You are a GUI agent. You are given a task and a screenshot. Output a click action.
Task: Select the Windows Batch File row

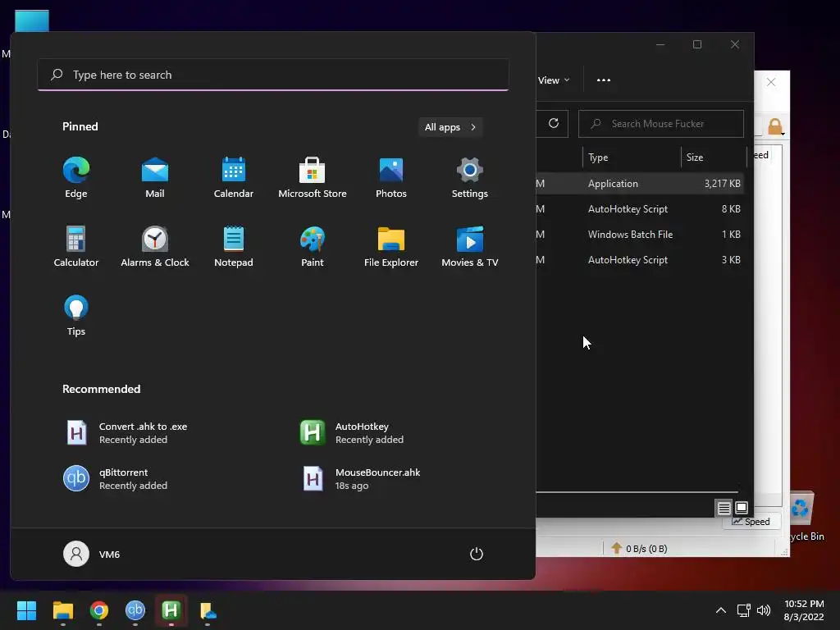point(640,235)
